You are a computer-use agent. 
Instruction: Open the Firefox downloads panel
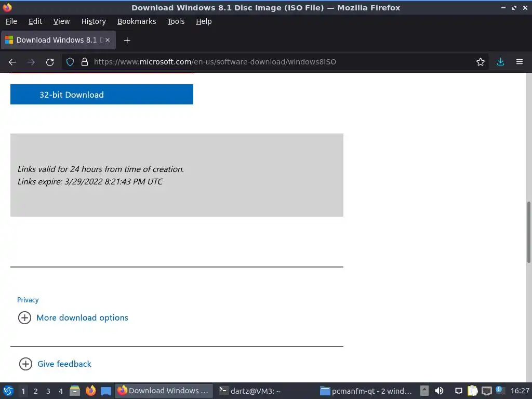(500, 62)
